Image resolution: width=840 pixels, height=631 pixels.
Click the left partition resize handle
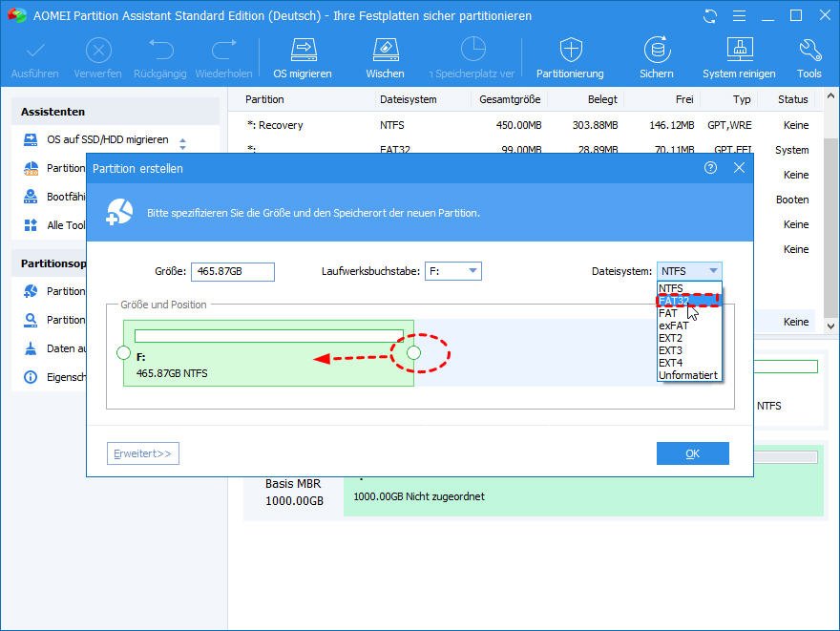point(123,352)
